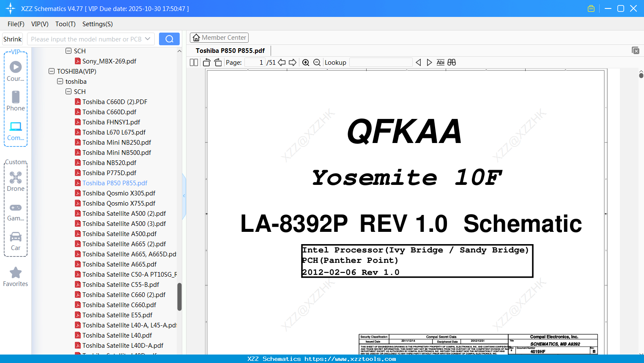Image resolution: width=644 pixels, height=363 pixels.
Task: Collapse the left panel with the side handle
Action: [184, 196]
